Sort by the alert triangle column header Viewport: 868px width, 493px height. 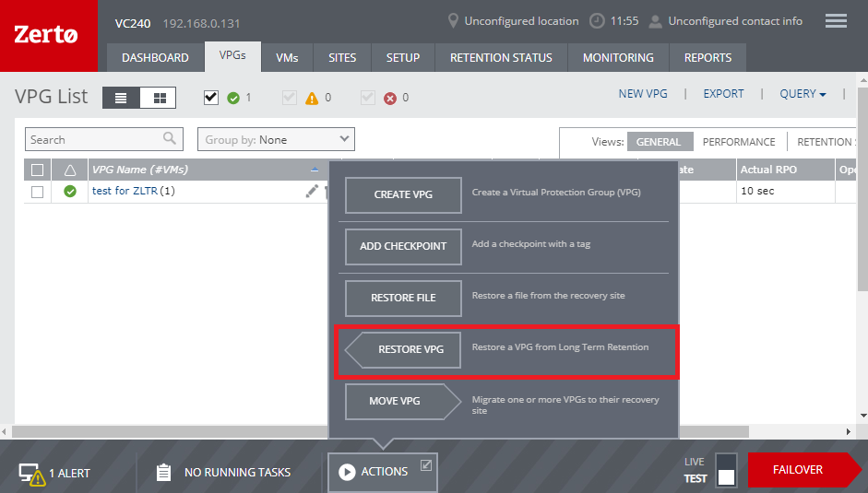click(70, 170)
